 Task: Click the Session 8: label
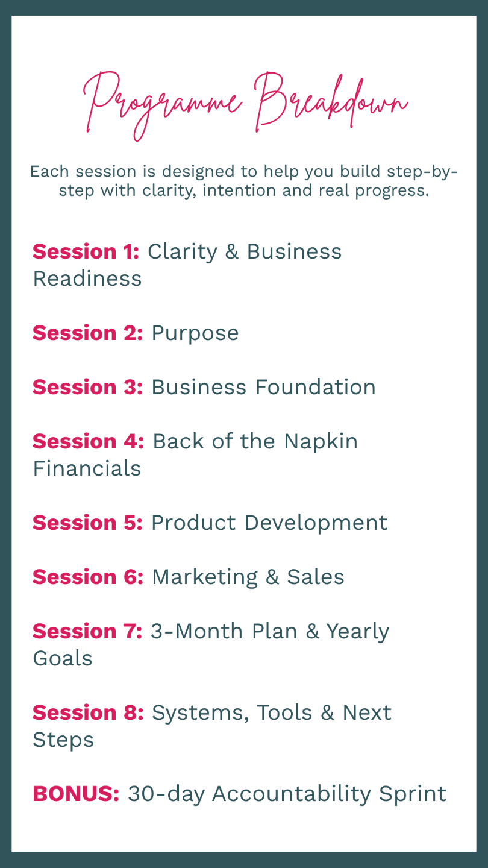[x=88, y=712]
